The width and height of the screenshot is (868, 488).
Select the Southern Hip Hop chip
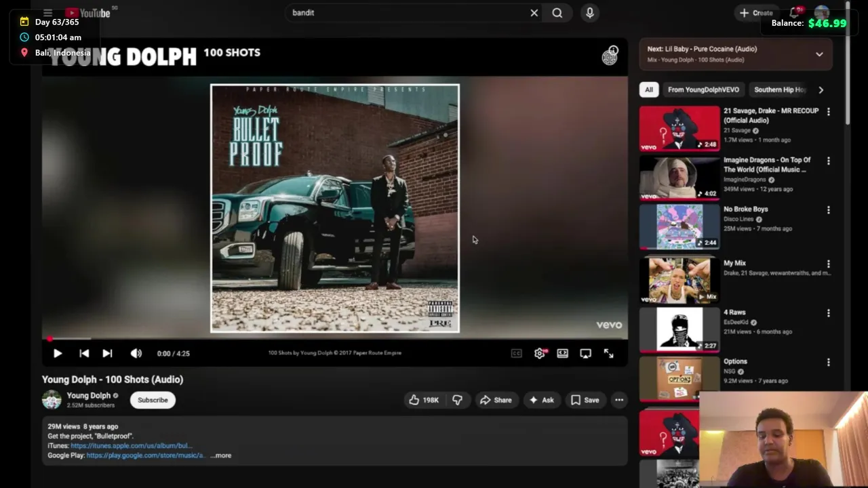pos(780,89)
